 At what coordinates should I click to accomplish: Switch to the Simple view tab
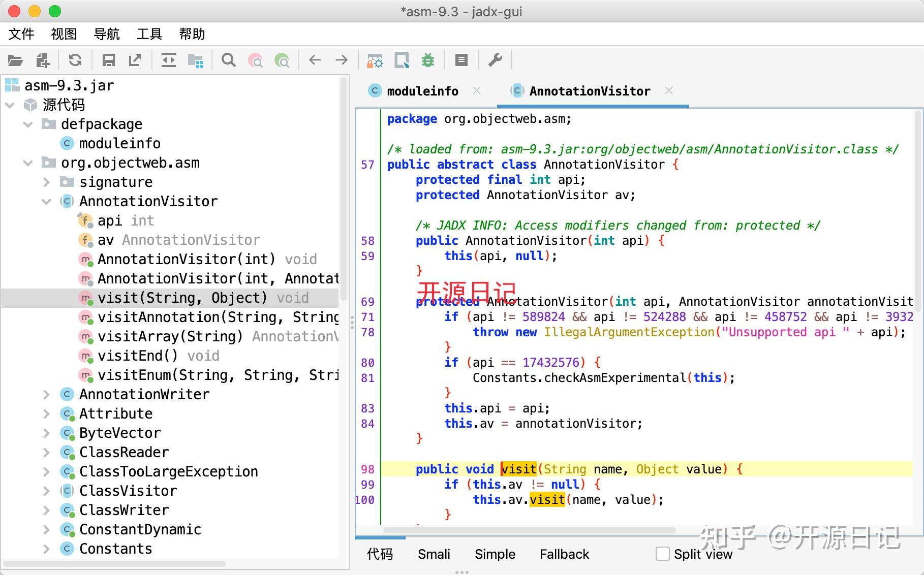coord(495,554)
